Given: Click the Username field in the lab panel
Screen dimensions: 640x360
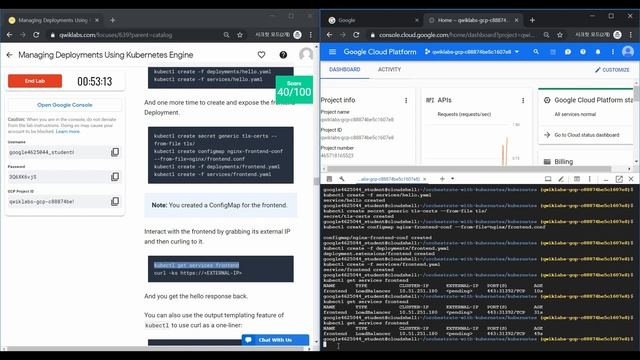Looking at the screenshot, I should (58, 152).
